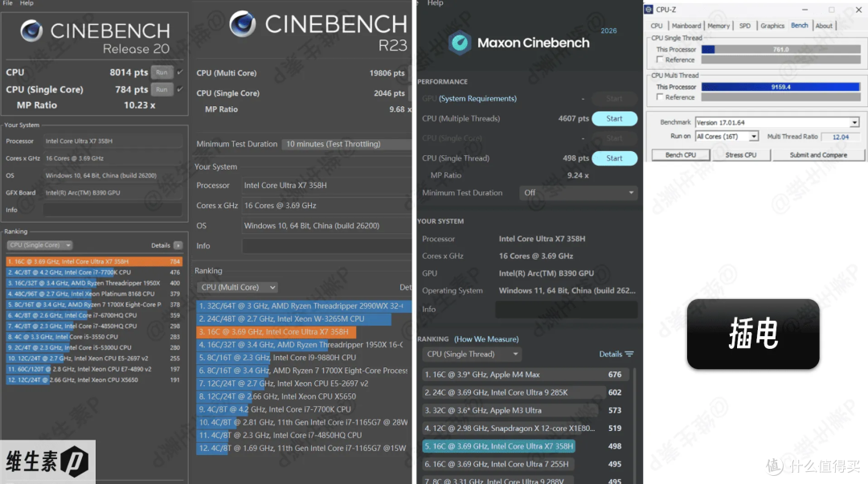Select Core i7-7700K row in R20 ranking
Screen dimensions: 868x484
[94, 273]
